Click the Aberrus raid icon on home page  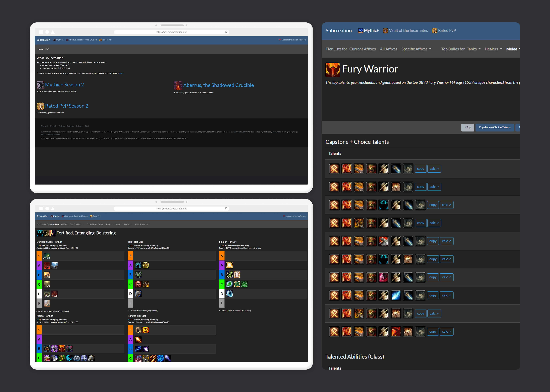pyautogui.click(x=178, y=85)
